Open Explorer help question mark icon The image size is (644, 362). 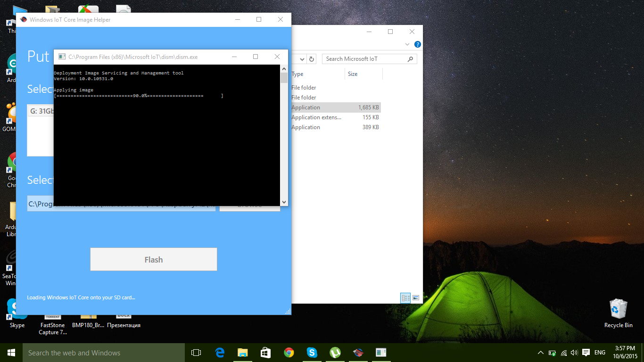(417, 44)
